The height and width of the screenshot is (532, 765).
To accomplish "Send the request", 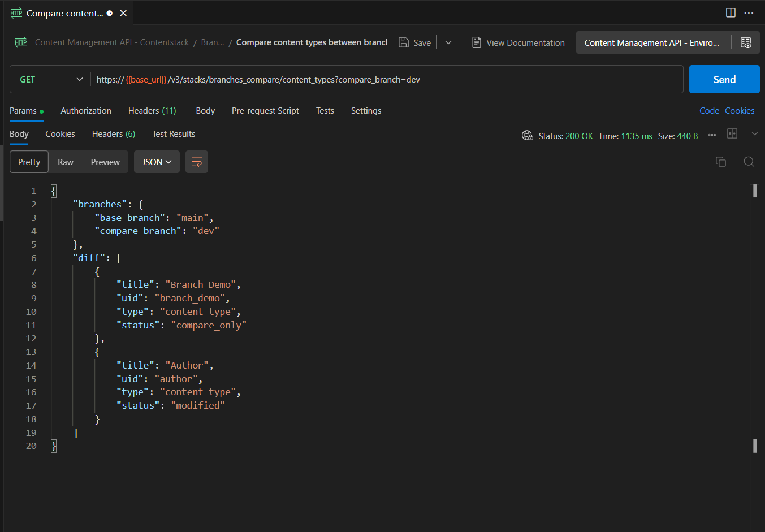I will (x=724, y=80).
